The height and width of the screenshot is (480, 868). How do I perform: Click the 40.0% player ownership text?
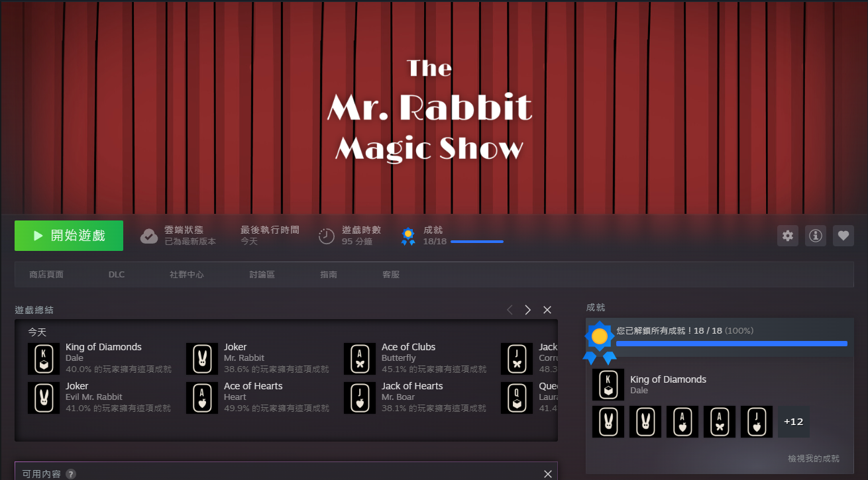(118, 369)
